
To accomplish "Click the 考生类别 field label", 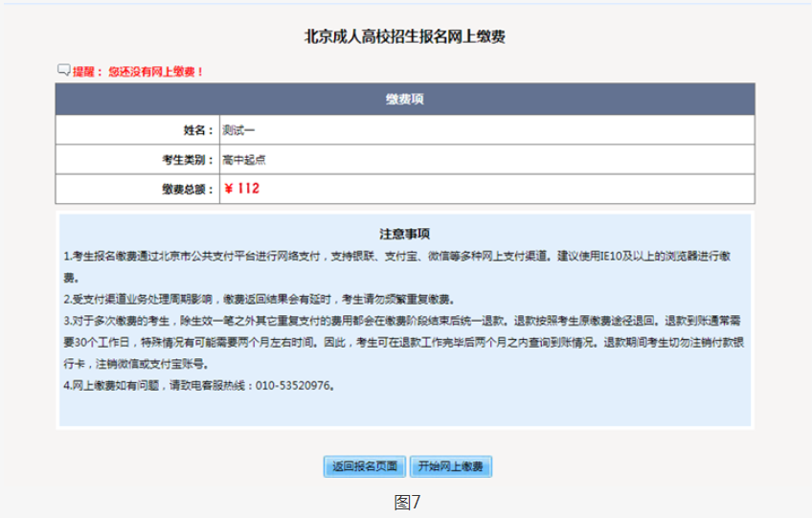I will pos(188,159).
